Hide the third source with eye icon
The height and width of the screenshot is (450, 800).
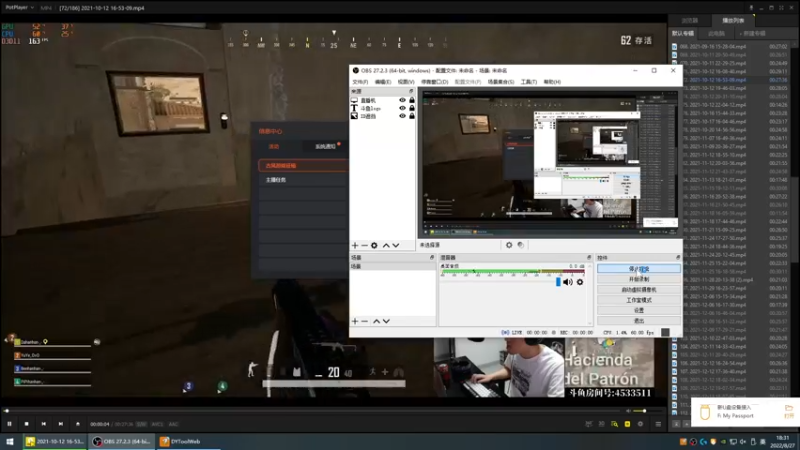click(403, 116)
